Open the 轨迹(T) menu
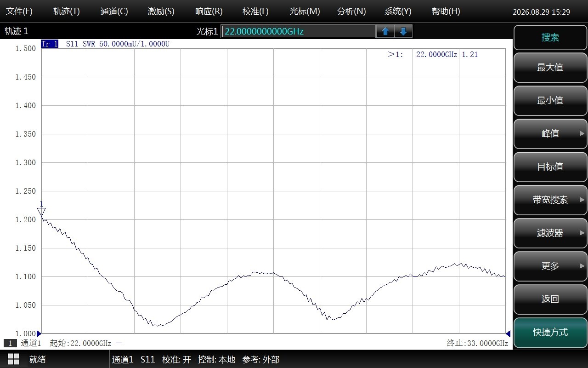 coord(67,11)
